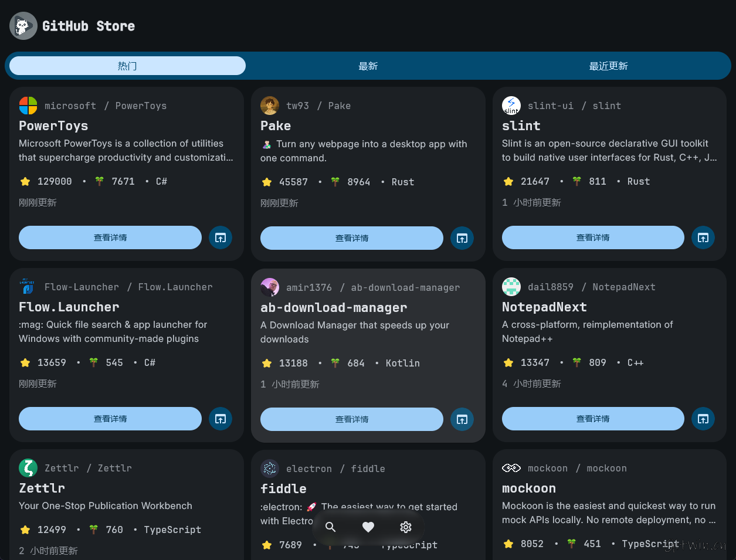
Task: View details for NotepadNext
Action: (x=593, y=419)
